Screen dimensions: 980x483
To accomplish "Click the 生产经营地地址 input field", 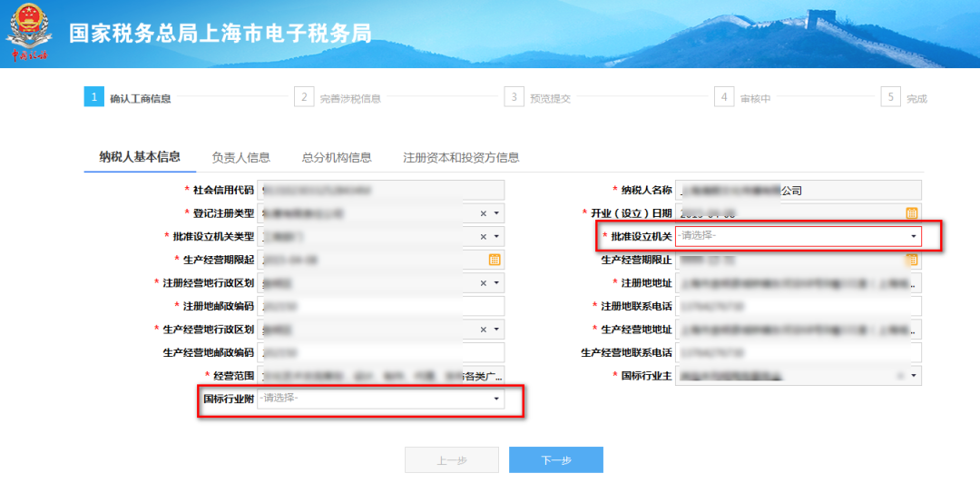I will click(x=799, y=330).
